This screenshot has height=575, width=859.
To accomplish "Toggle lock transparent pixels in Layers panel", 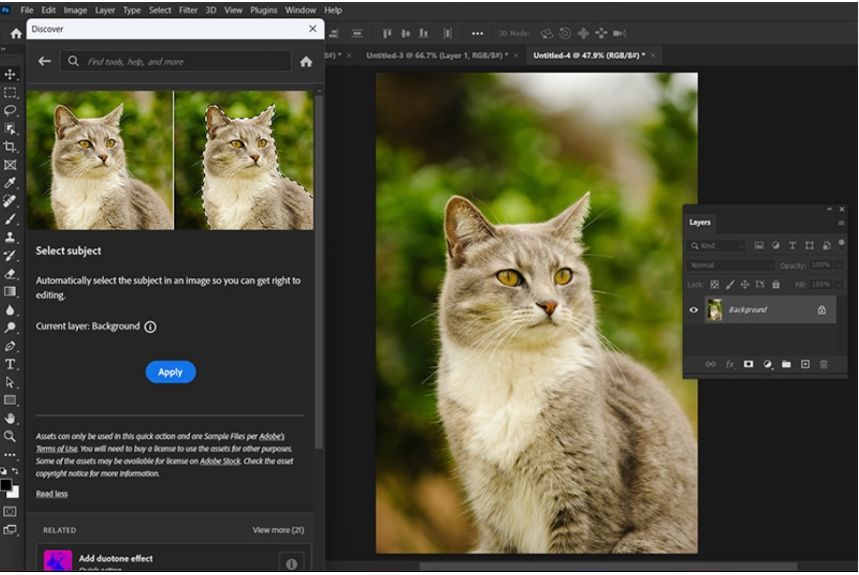I will coord(713,285).
